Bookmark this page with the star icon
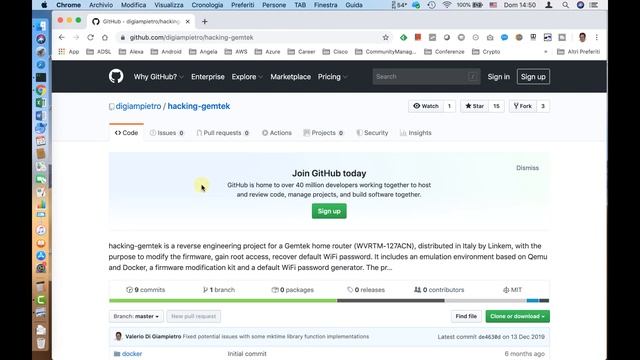 [x=385, y=37]
